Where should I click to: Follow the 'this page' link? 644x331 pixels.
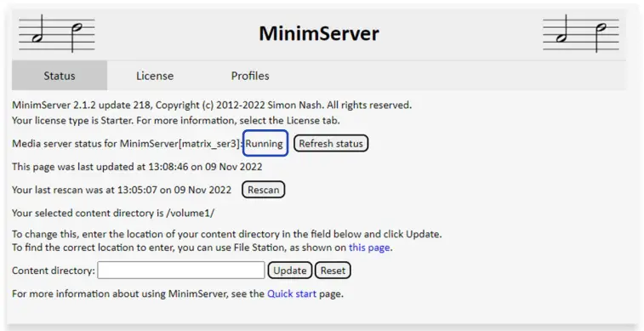[369, 248]
